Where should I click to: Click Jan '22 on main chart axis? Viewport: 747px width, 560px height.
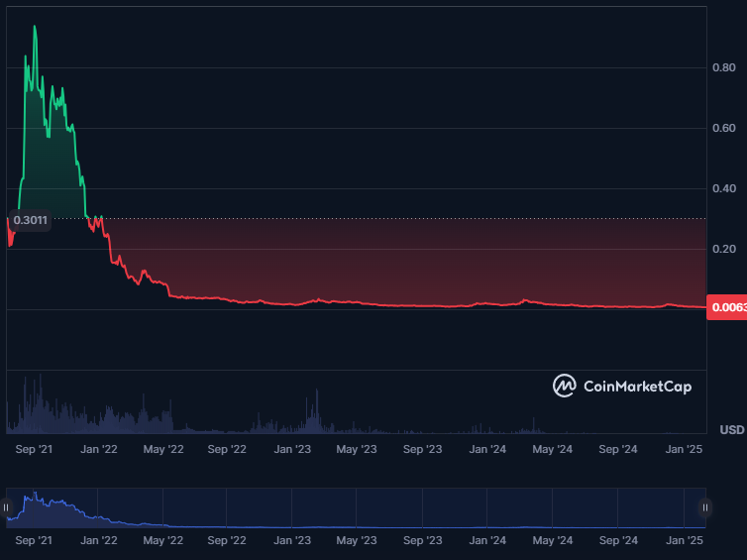point(99,449)
